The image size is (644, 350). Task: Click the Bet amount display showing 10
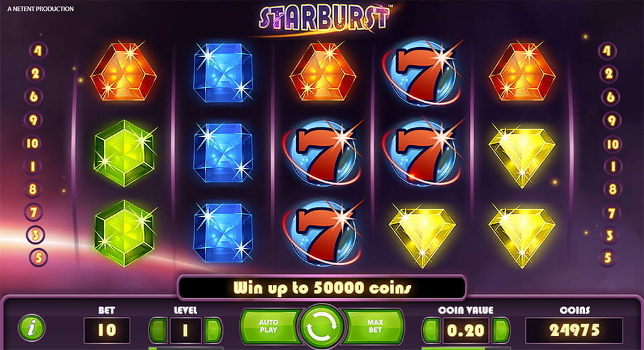(x=107, y=330)
